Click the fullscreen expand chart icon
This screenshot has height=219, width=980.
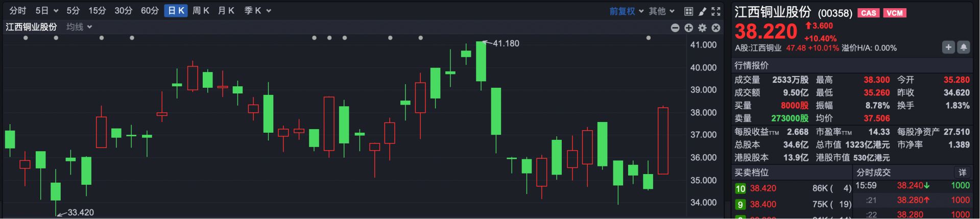coord(716,11)
